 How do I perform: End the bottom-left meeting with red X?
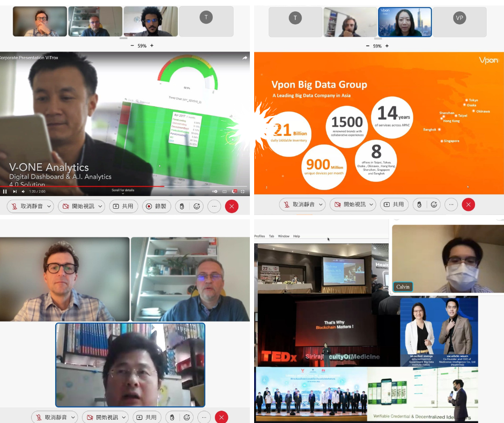pos(221,417)
